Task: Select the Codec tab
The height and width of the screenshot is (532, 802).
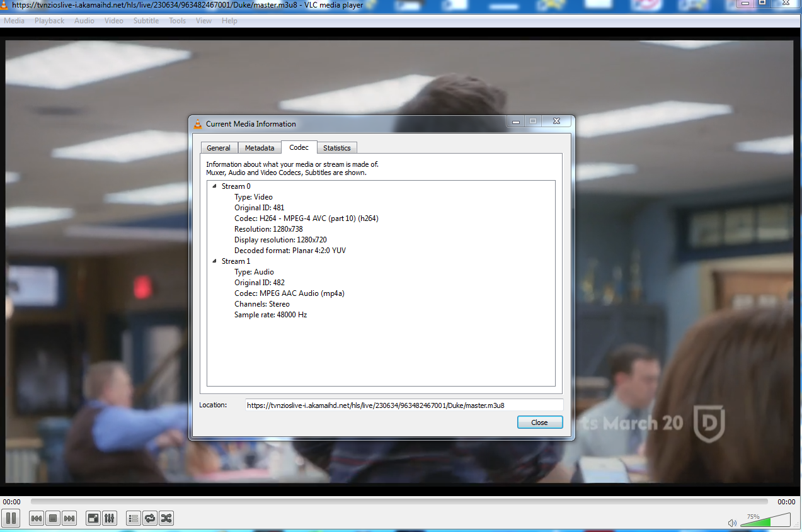Action: click(299, 147)
